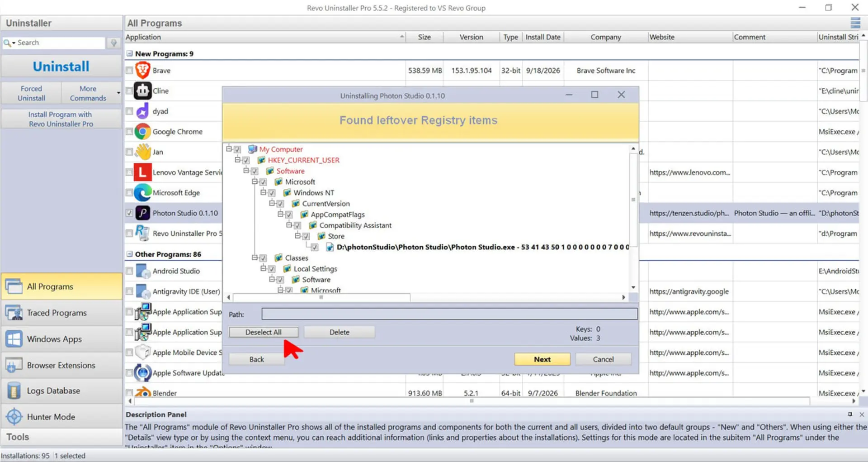This screenshot has height=462, width=868.
Task: Collapse the Local Settings tree node
Action: point(263,268)
